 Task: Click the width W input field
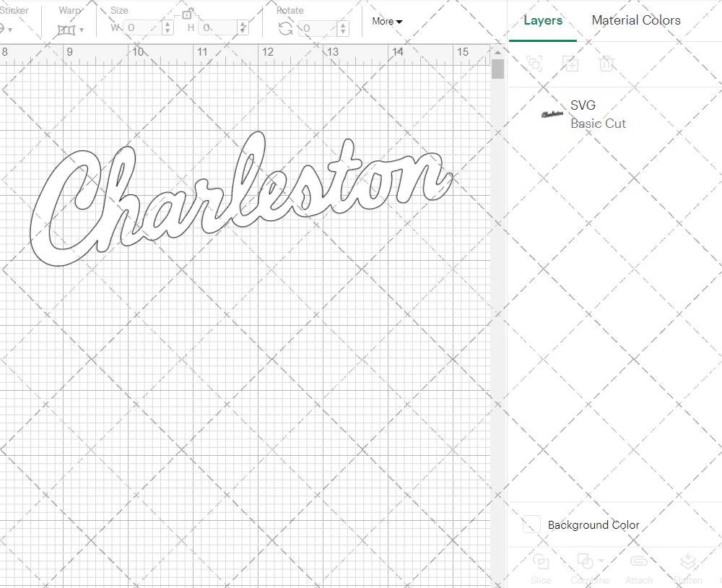142,28
